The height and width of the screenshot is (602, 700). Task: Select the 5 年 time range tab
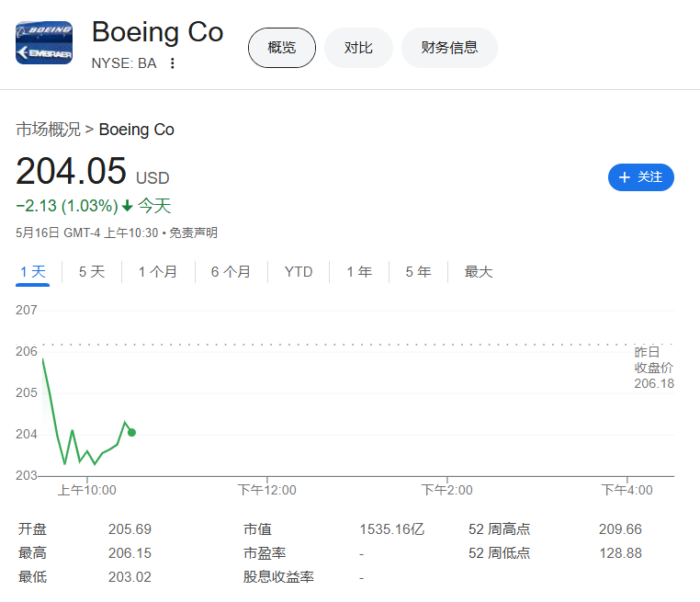point(418,271)
